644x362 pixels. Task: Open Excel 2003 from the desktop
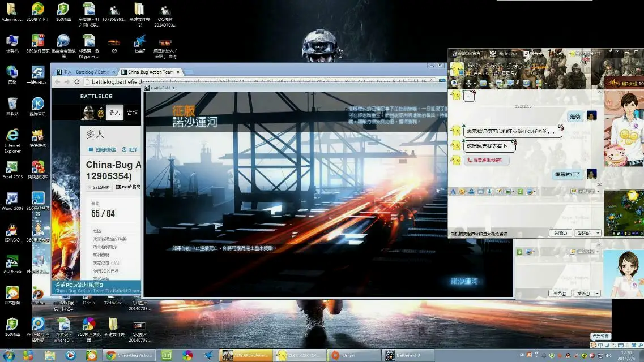12,169
